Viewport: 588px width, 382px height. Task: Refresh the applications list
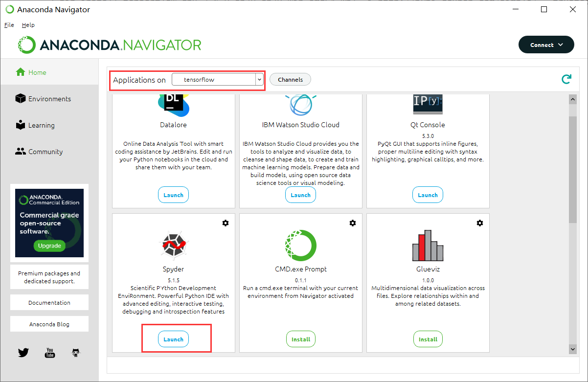click(x=566, y=80)
